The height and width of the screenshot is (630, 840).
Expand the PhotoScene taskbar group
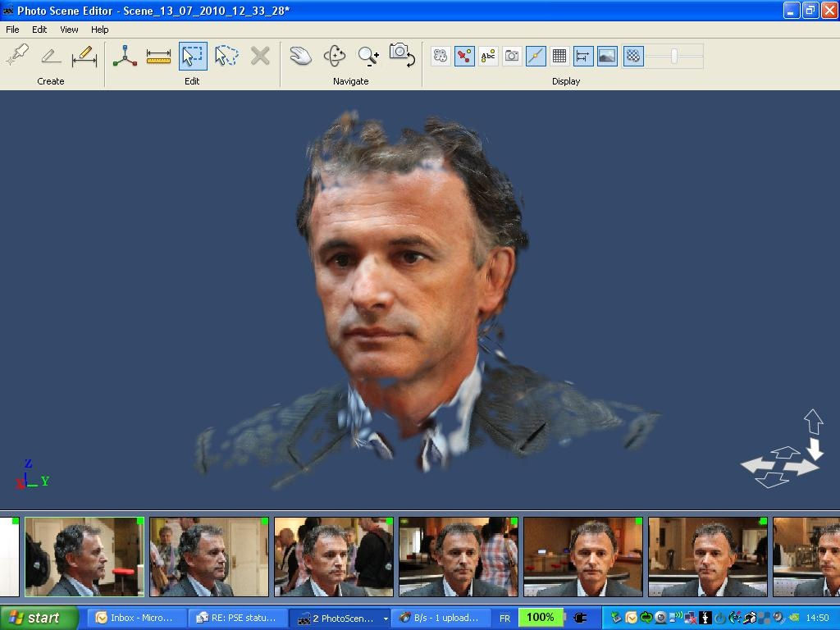click(x=385, y=619)
